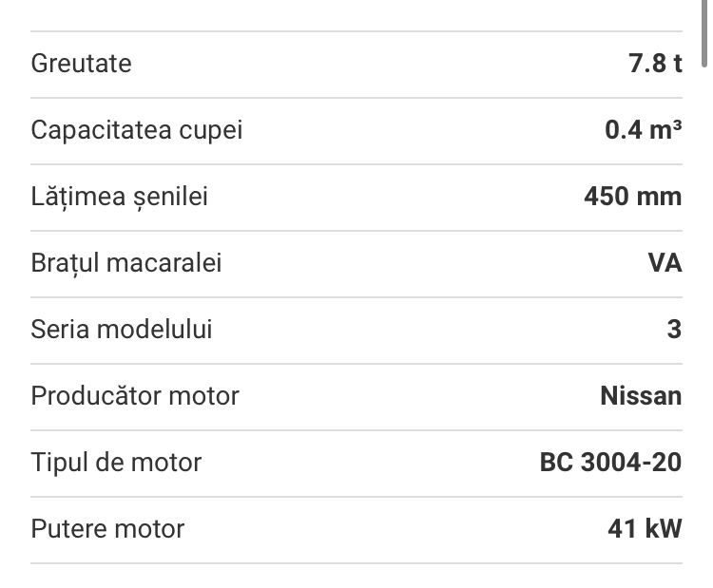Select the 7.8 t weight value

[x=655, y=64]
